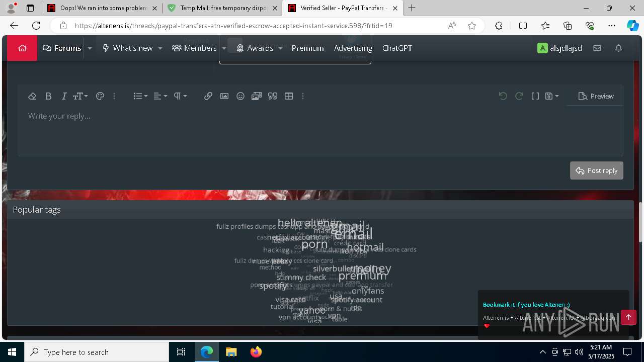Open more insert options menu
Viewport: 644px width, 362px height.
303,96
